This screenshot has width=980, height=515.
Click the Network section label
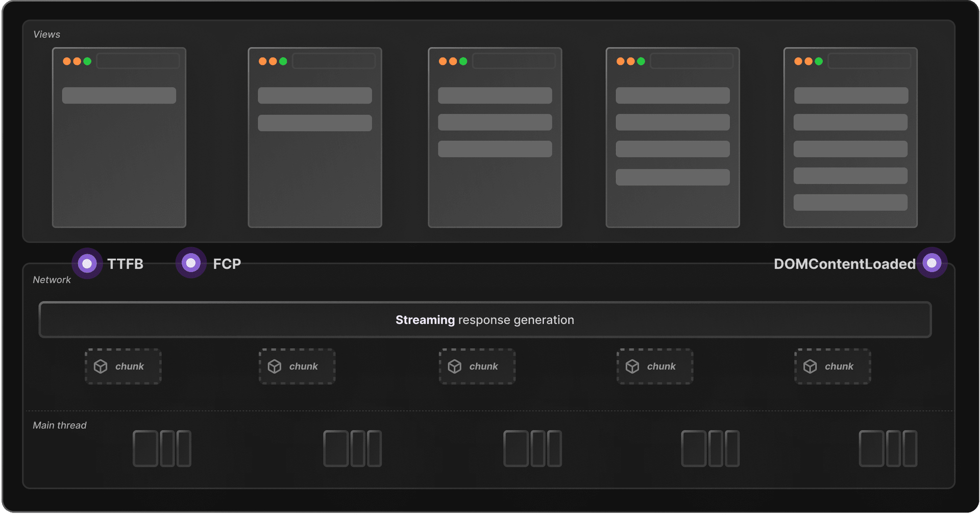click(52, 280)
